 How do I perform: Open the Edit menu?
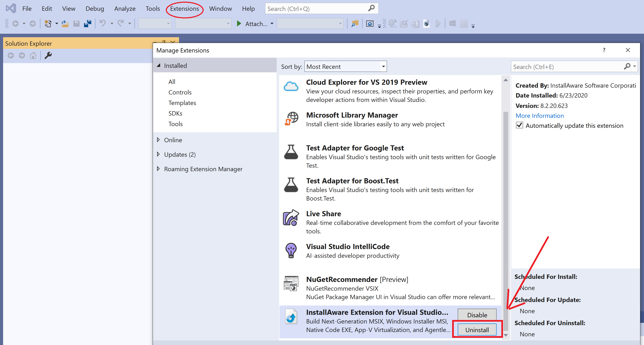[x=47, y=8]
